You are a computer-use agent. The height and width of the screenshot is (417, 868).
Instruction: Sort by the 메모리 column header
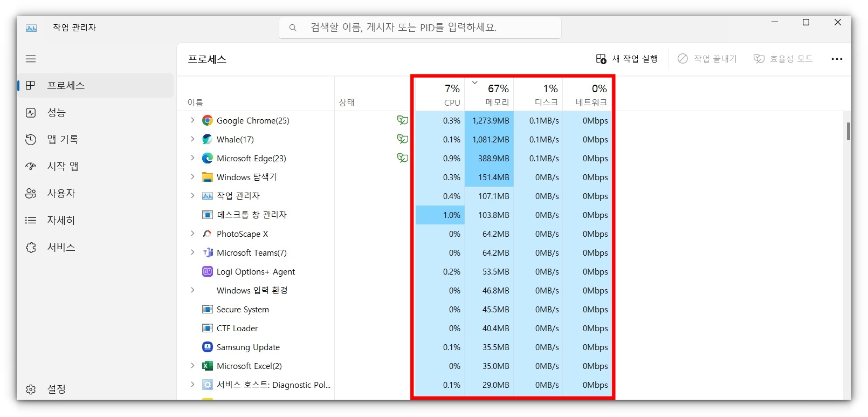(x=489, y=94)
